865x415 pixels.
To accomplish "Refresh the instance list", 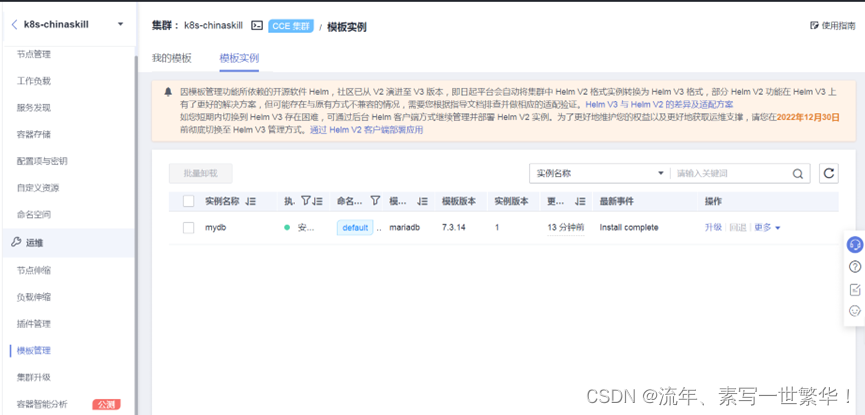I will coord(829,173).
